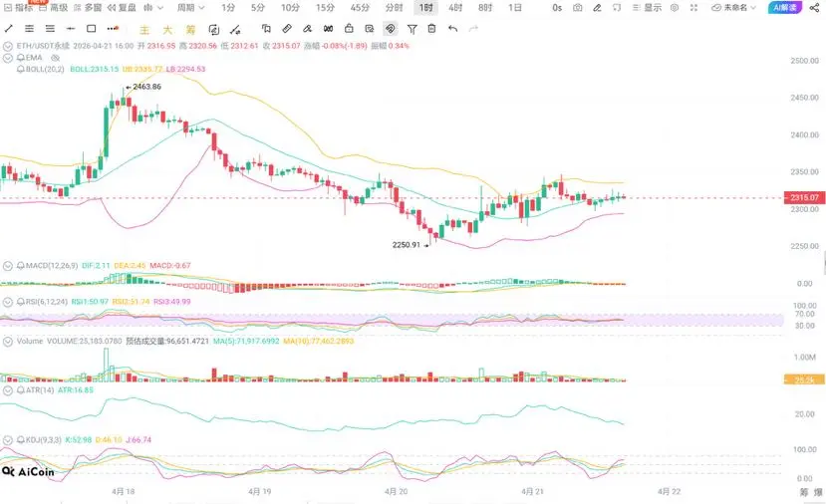The width and height of the screenshot is (826, 504).
Task: Switch to 4时 timeframe
Action: pos(455,7)
